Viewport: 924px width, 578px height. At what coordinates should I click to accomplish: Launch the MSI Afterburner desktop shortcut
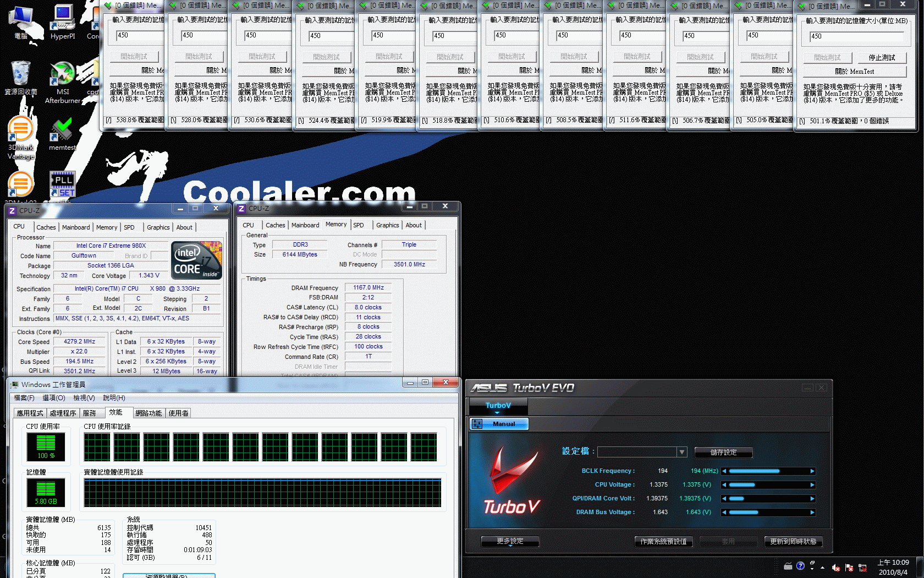click(x=63, y=83)
